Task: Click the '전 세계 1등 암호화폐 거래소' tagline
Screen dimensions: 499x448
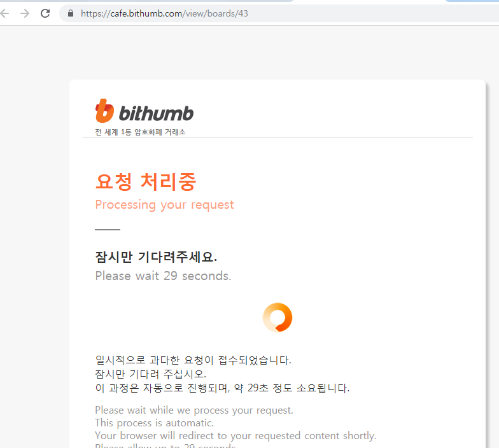Action: [140, 132]
